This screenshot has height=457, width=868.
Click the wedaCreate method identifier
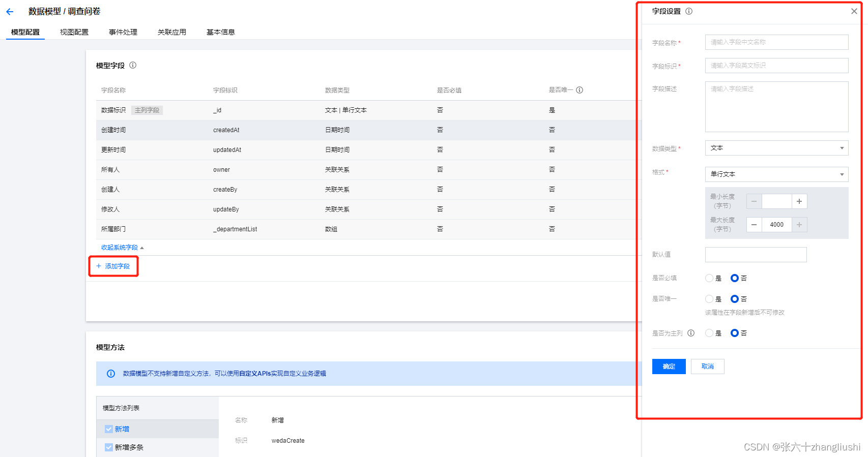pyautogui.click(x=288, y=441)
